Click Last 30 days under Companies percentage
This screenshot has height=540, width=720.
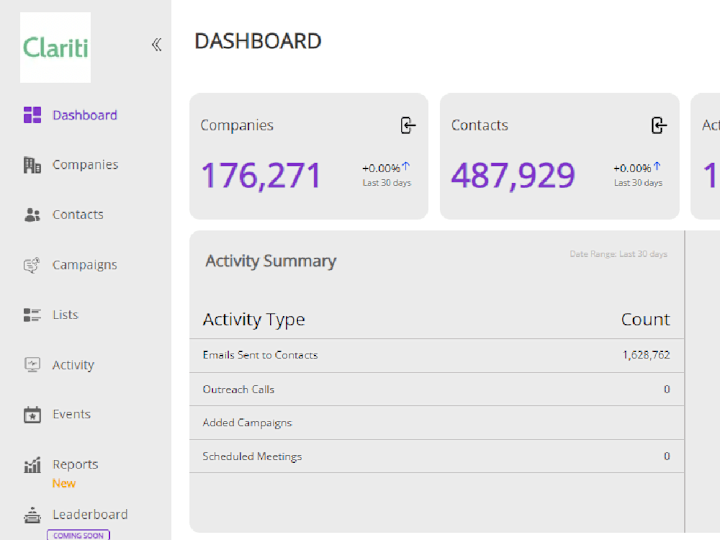point(387,183)
